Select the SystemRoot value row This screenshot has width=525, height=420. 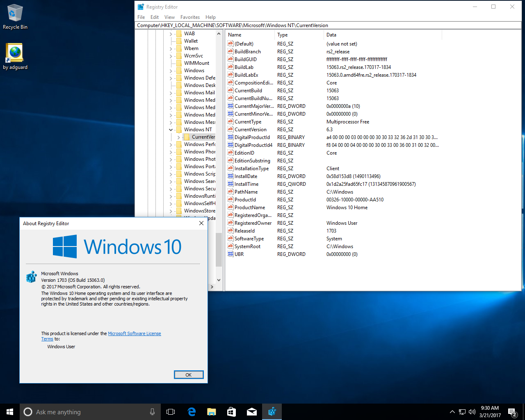pyautogui.click(x=333, y=247)
